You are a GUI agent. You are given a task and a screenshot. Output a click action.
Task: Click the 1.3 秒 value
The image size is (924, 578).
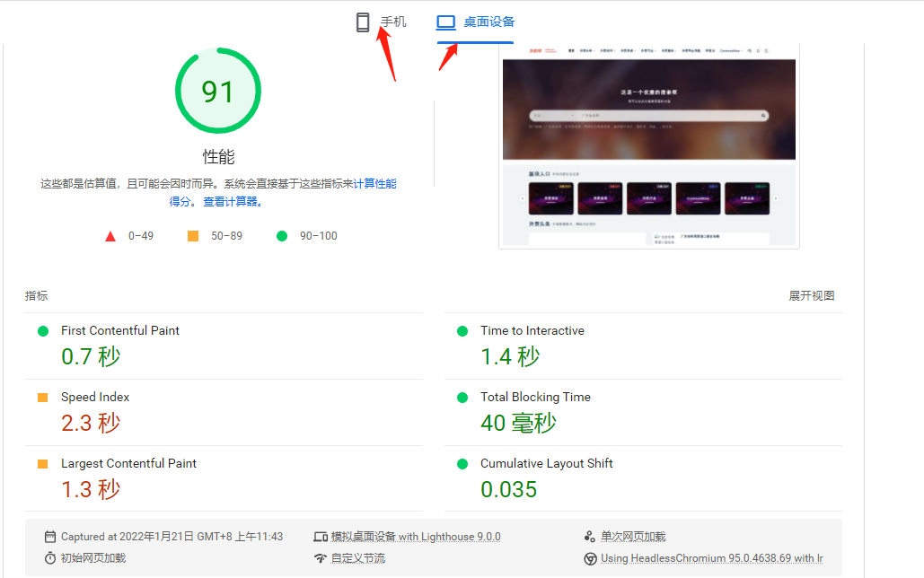91,490
